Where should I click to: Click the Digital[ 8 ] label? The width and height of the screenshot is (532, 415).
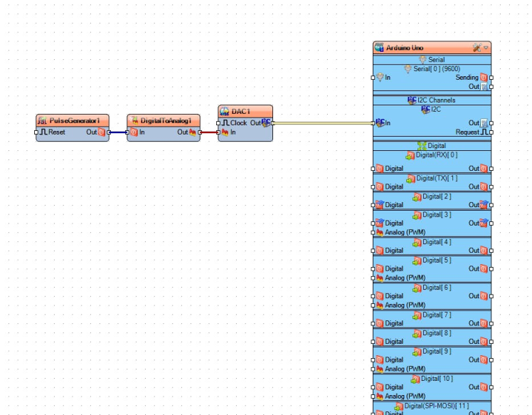tap(437, 333)
